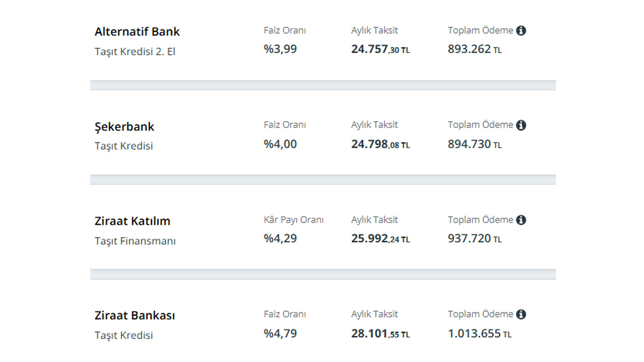Screen dimensions: 644x362
Task: Click Taşıt Finansmanı product label
Action: click(x=135, y=241)
